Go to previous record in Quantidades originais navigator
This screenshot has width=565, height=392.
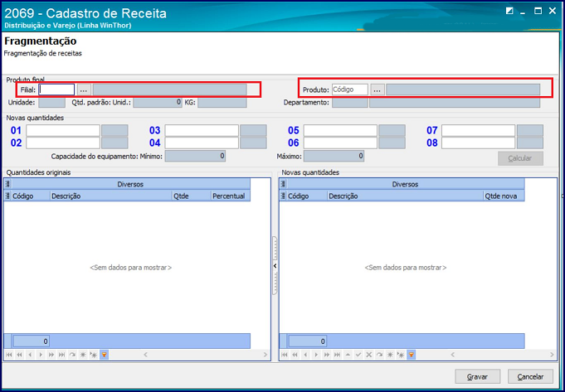point(30,355)
